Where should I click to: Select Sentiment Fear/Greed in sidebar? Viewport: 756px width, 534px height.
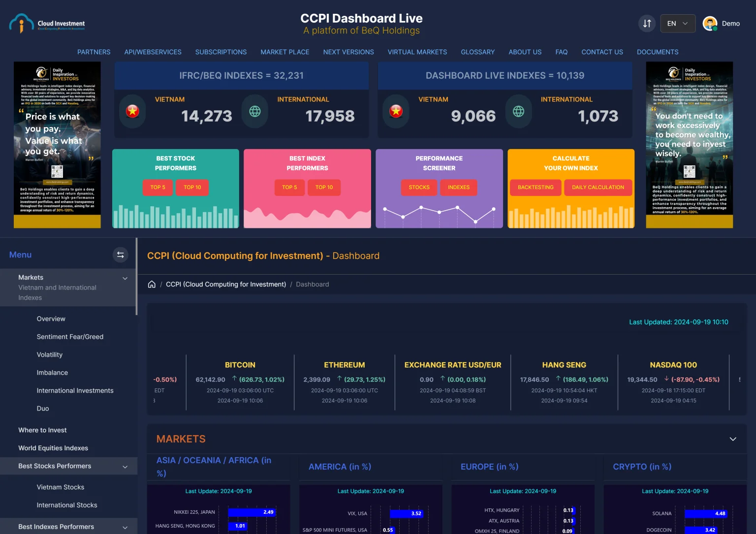point(70,337)
